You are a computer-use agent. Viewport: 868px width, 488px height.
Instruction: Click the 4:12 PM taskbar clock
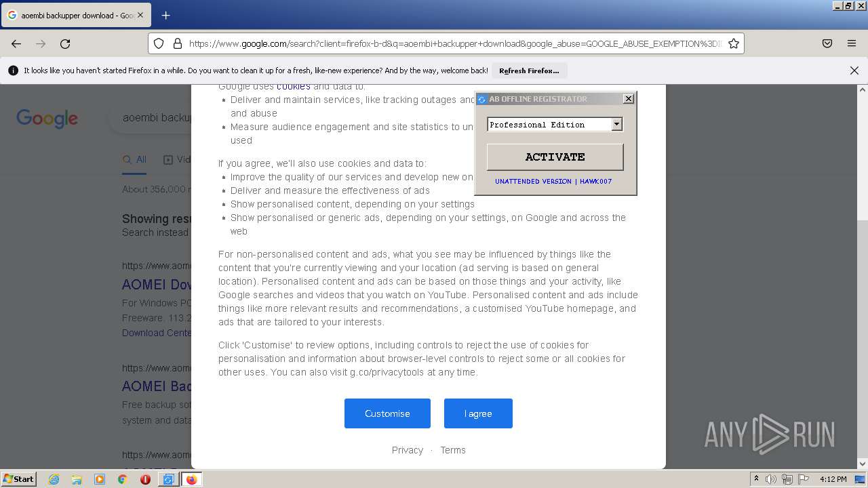(833, 479)
